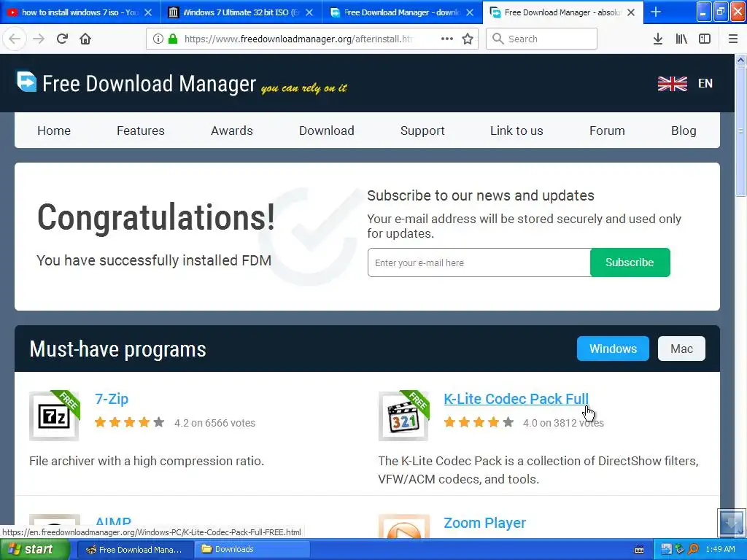Open the Home menu item

click(x=54, y=131)
